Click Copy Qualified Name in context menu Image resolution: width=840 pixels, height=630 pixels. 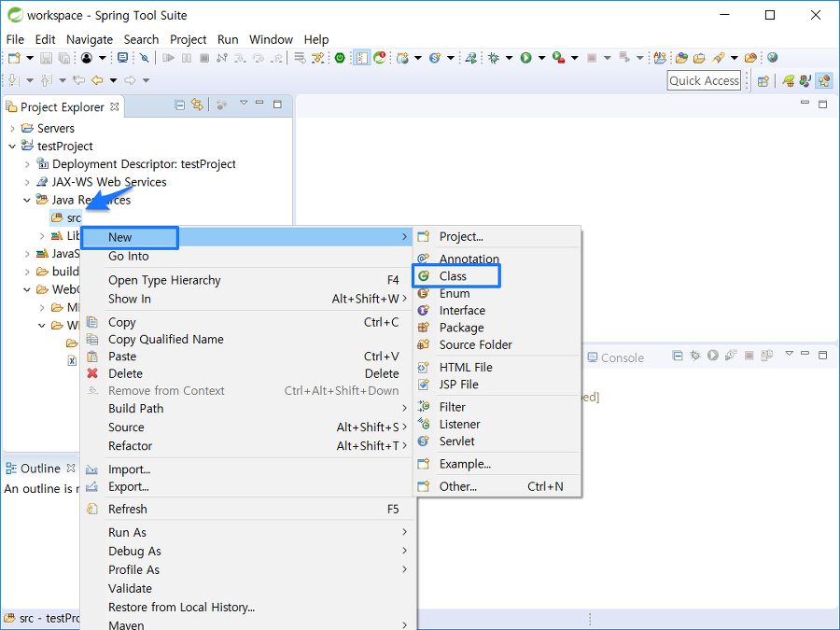(247, 340)
